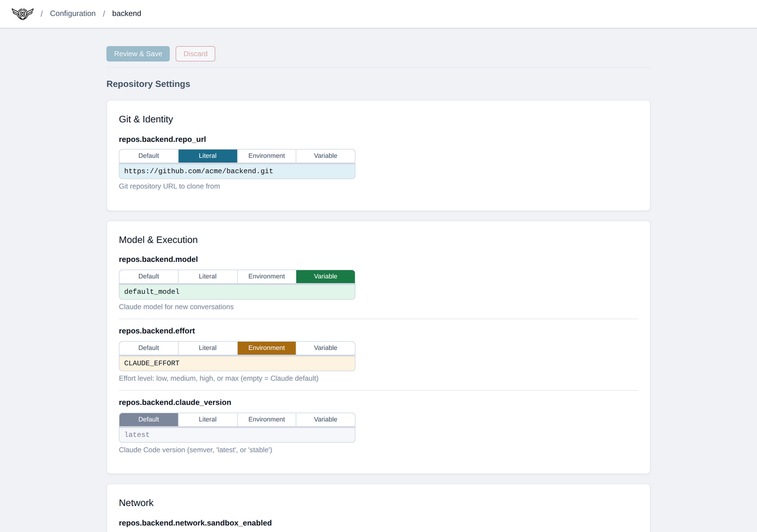Switch model setting back to Default
This screenshot has height=532, width=757.
pos(148,276)
